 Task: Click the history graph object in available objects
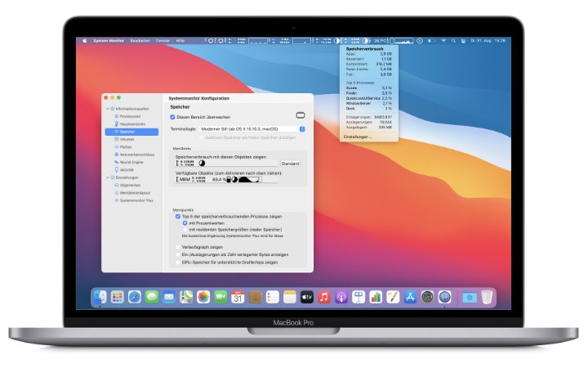click(249, 179)
